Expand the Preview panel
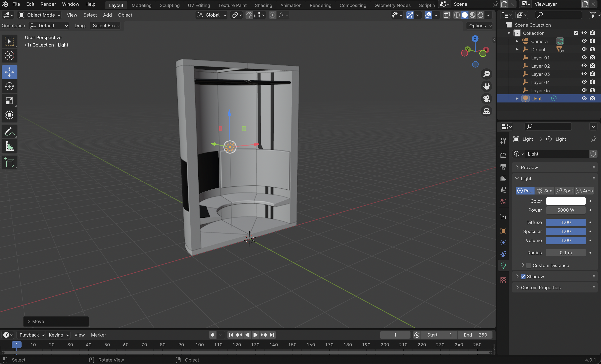The image size is (601, 364). [x=529, y=167]
